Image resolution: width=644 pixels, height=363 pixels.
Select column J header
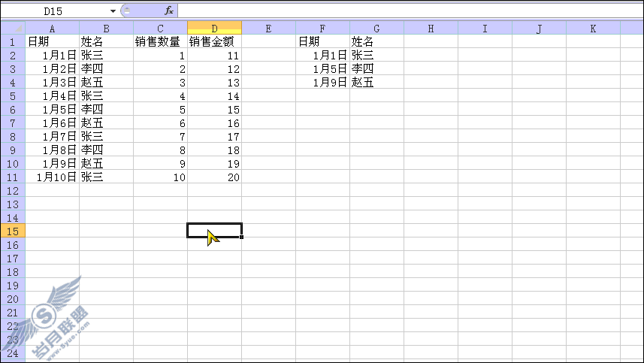(540, 29)
